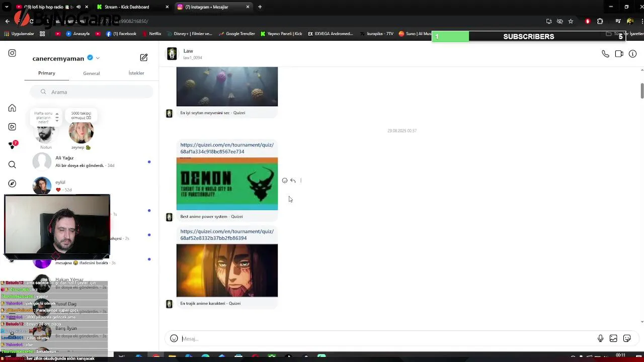Open the seytan meyvesi quiz thumbnail

pyautogui.click(x=227, y=86)
